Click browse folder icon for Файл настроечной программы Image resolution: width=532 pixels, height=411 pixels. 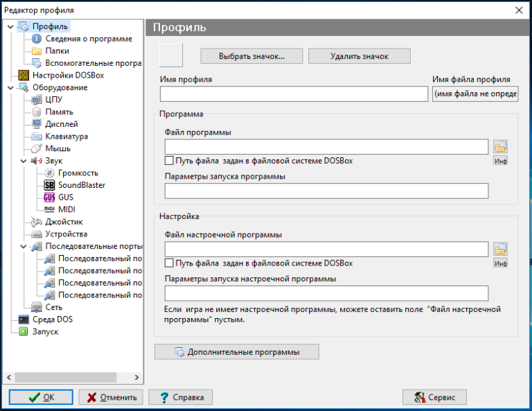(x=500, y=249)
